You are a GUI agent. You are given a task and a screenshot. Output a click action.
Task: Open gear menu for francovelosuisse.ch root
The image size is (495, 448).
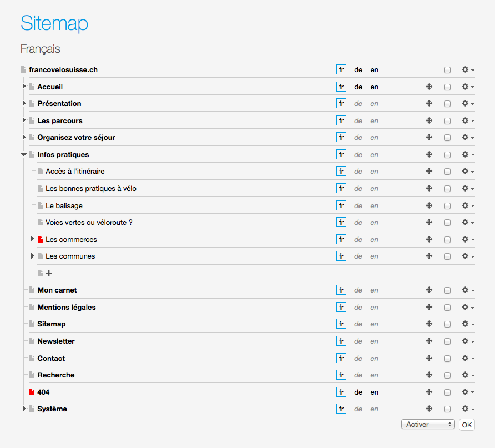pos(468,70)
